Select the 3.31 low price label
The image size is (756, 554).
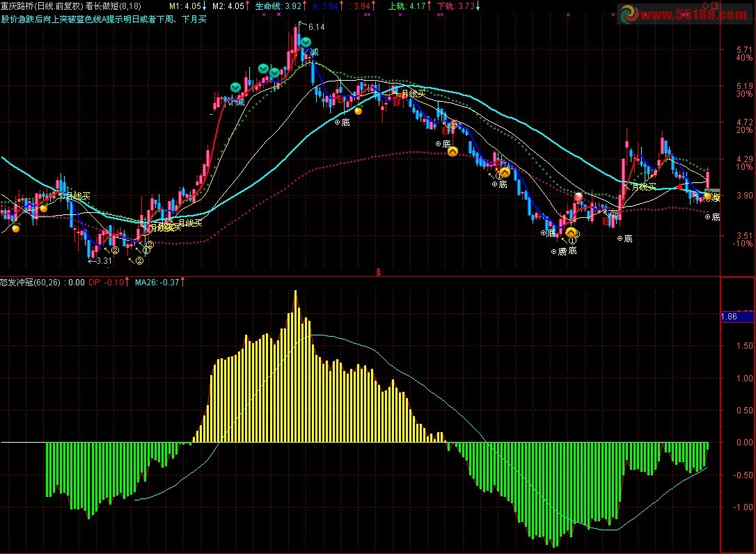[x=104, y=261]
